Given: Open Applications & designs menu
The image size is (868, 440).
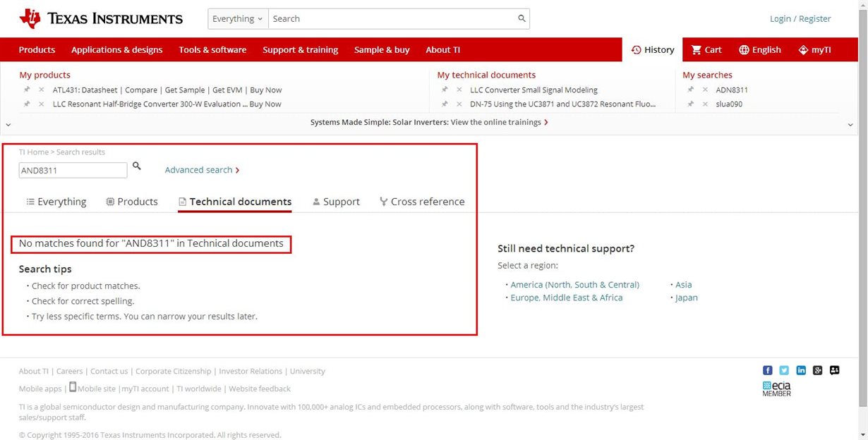Looking at the screenshot, I should pos(117,50).
